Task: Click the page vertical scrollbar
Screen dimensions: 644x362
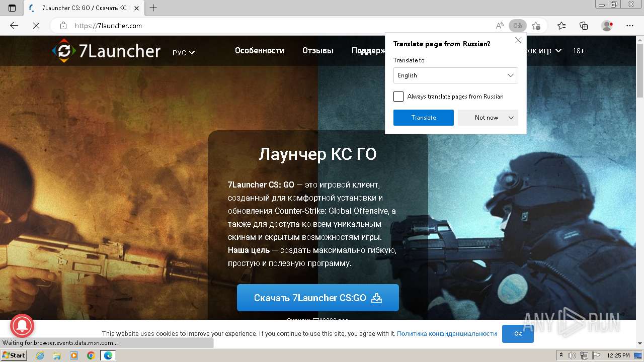Action: 640,70
